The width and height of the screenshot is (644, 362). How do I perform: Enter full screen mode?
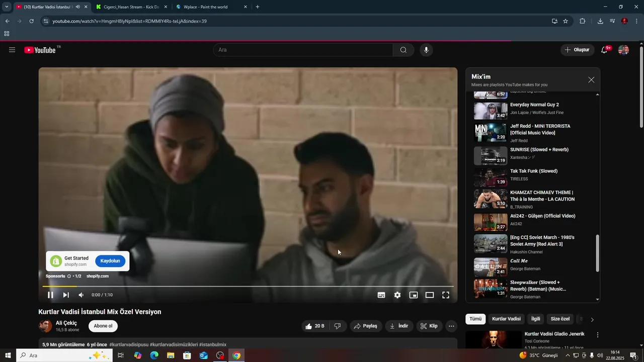click(446, 295)
